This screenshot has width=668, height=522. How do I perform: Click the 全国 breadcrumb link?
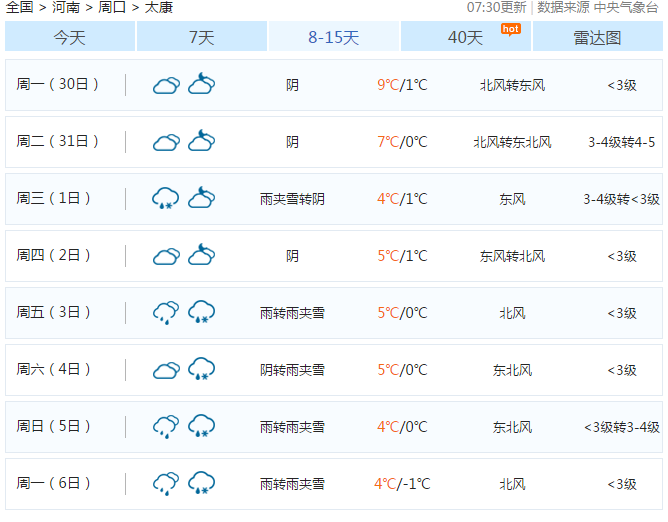pos(19,7)
